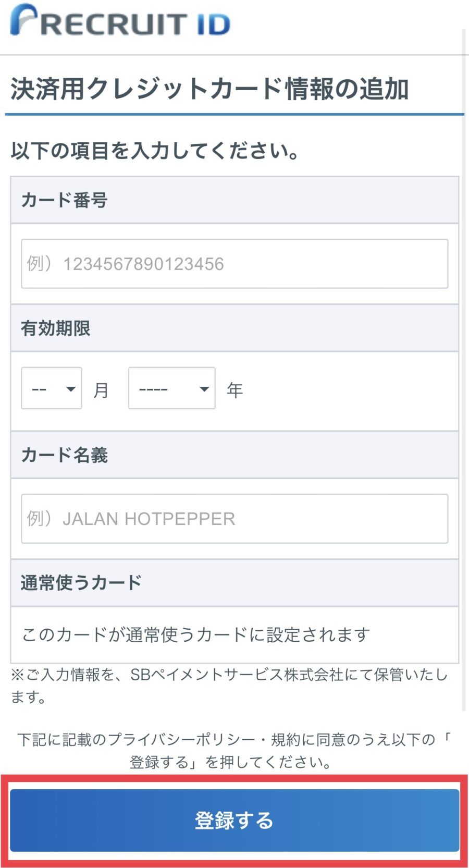Click the 年 label beside year selector
Image resolution: width=469 pixels, height=868 pixels.
234,390
